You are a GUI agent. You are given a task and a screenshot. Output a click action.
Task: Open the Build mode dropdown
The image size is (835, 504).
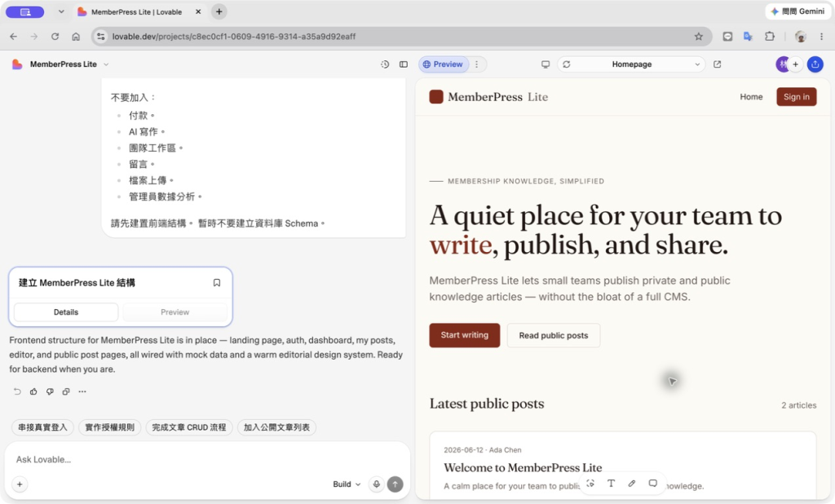pyautogui.click(x=347, y=484)
